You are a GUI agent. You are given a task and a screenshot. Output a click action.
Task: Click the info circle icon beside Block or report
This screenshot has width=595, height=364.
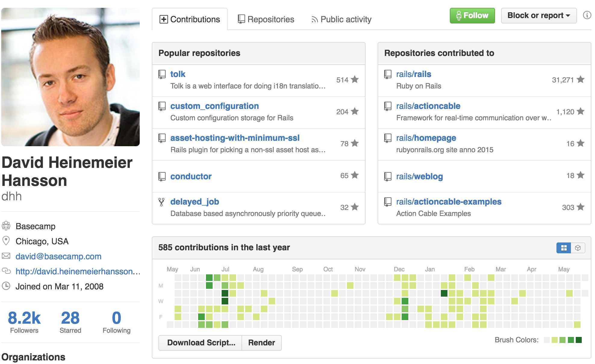587,15
